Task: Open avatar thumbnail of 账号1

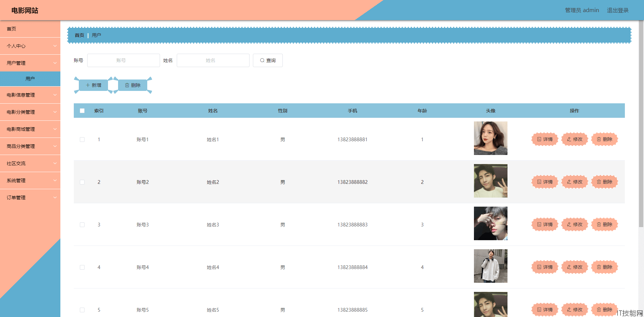Action: click(490, 138)
